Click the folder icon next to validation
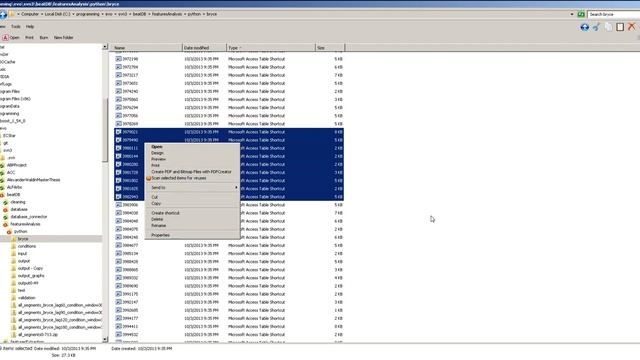 13,298
